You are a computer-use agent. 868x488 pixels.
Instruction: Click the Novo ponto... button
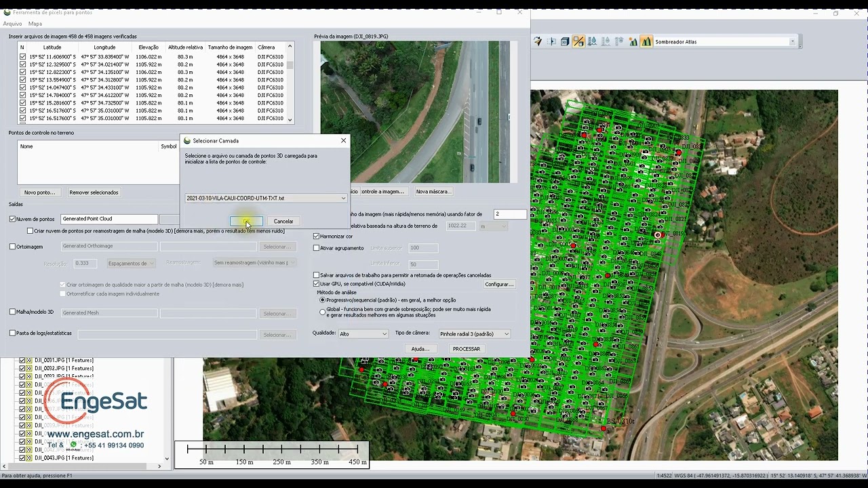40,192
